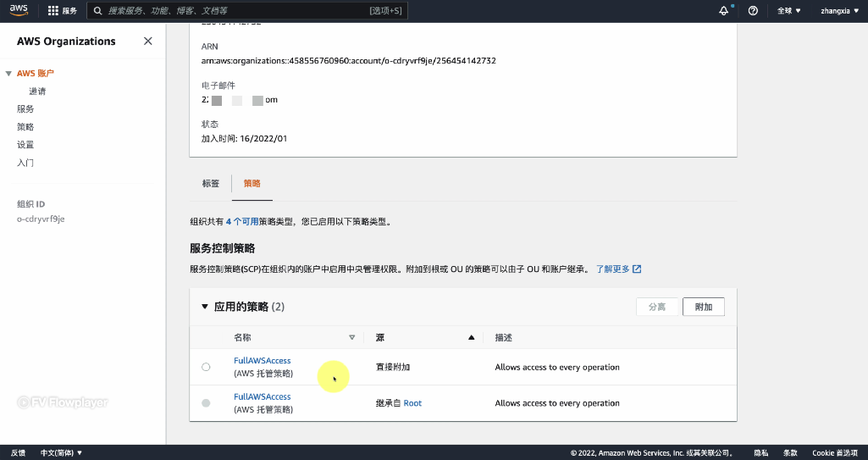Collapse the AWS 账户 tree section
The height and width of the screenshot is (460, 868).
[x=8, y=74]
